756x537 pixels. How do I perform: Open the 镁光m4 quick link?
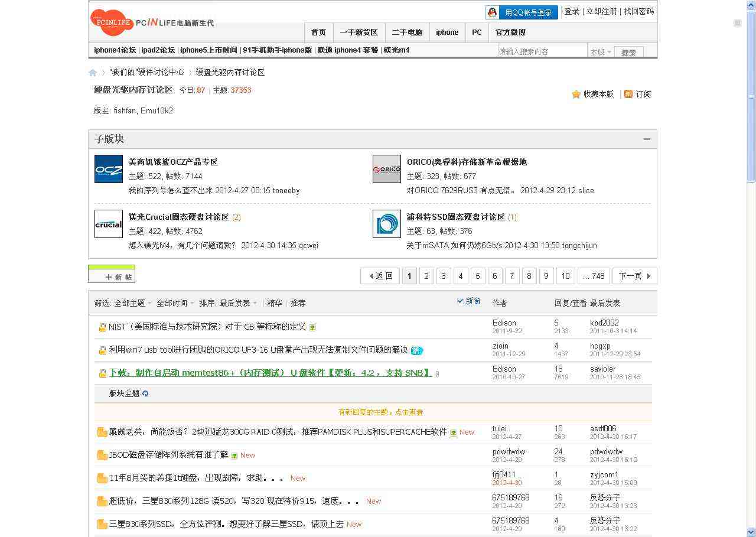tap(396, 50)
